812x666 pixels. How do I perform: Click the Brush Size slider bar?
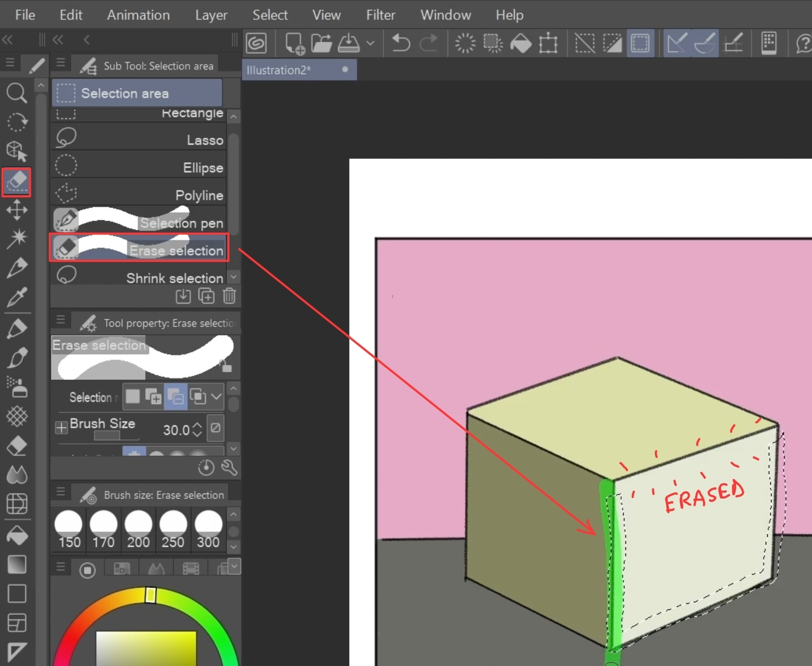click(x=116, y=436)
